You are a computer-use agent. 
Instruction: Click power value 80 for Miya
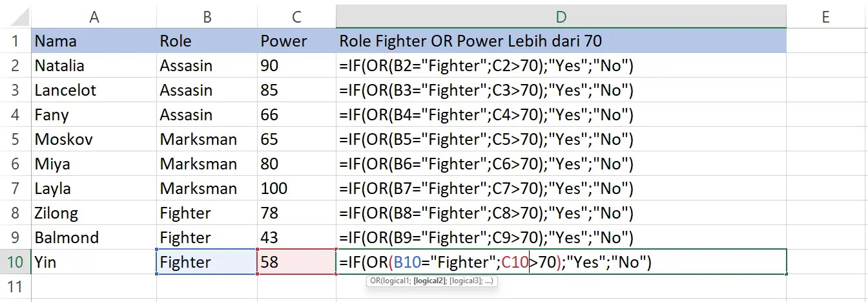(x=297, y=164)
